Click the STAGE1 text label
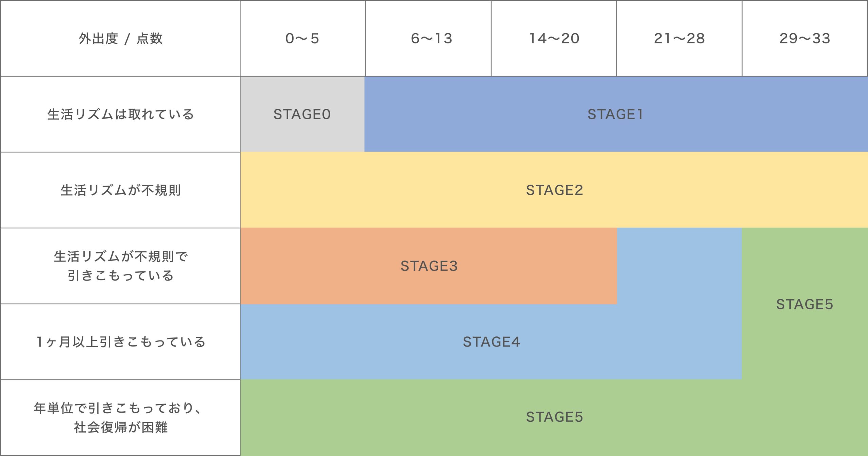The height and width of the screenshot is (456, 868). click(615, 115)
